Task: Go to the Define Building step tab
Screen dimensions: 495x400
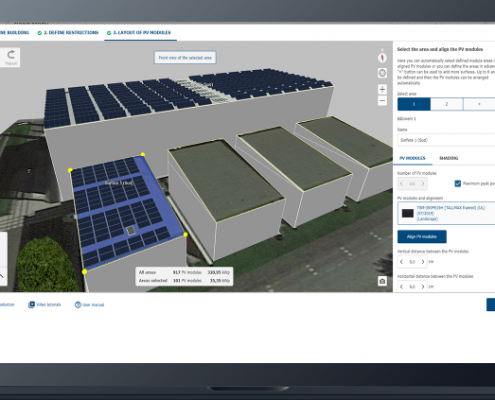Action: (14, 33)
